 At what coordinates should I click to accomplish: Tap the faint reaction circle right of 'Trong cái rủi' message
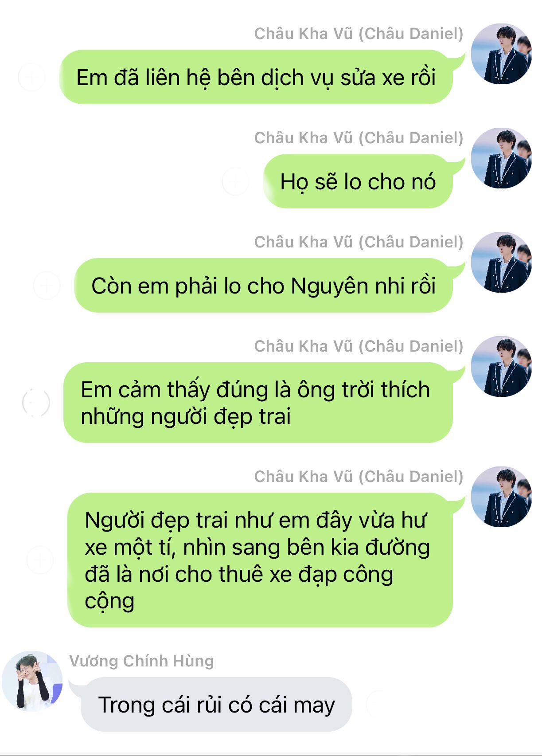tap(380, 704)
